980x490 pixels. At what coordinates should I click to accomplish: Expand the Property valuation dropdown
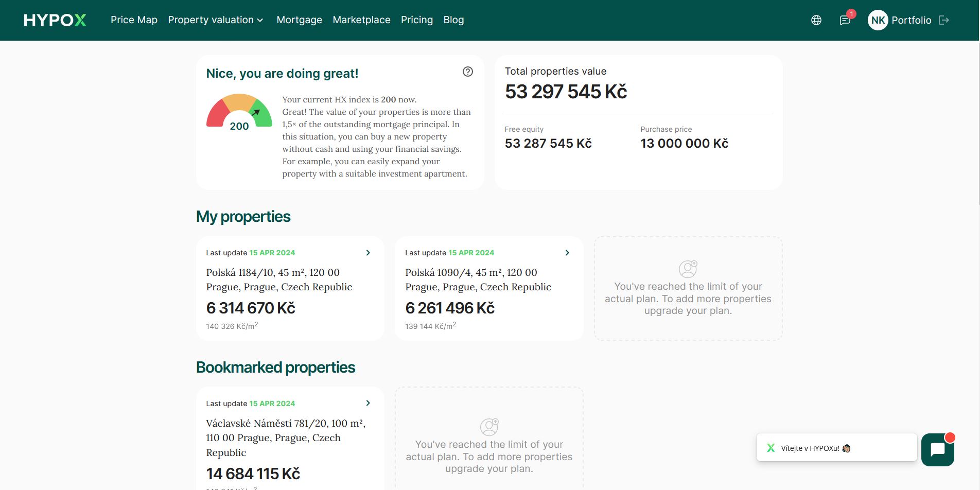215,20
